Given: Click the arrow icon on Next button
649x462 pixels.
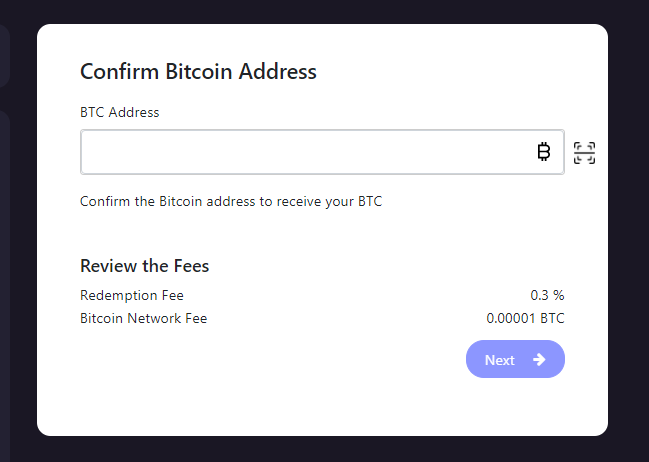Looking at the screenshot, I should pyautogui.click(x=539, y=359).
